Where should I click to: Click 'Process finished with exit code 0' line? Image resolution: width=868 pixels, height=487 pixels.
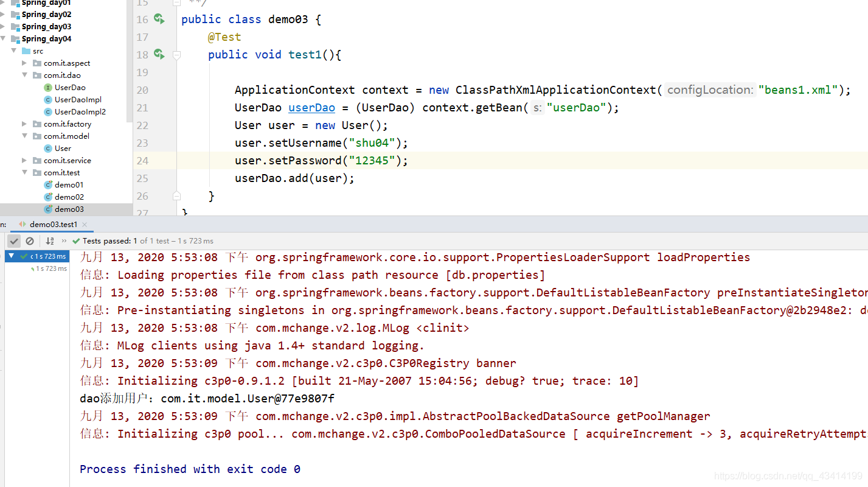pos(190,469)
